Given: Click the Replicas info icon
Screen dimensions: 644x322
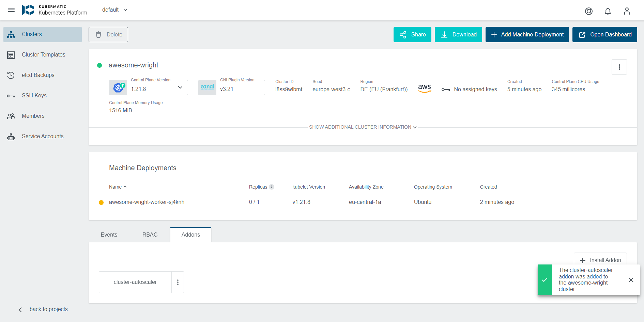Looking at the screenshot, I should click(x=272, y=187).
